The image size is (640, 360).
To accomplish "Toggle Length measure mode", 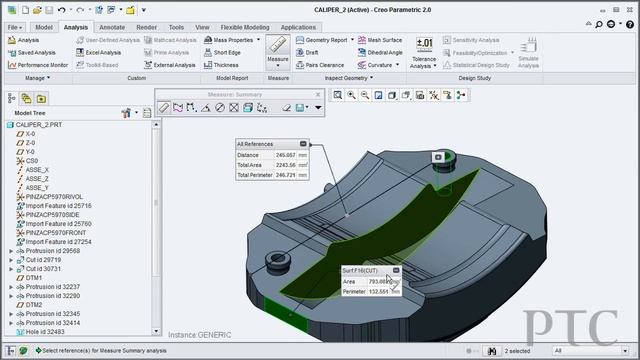I will coord(178,107).
